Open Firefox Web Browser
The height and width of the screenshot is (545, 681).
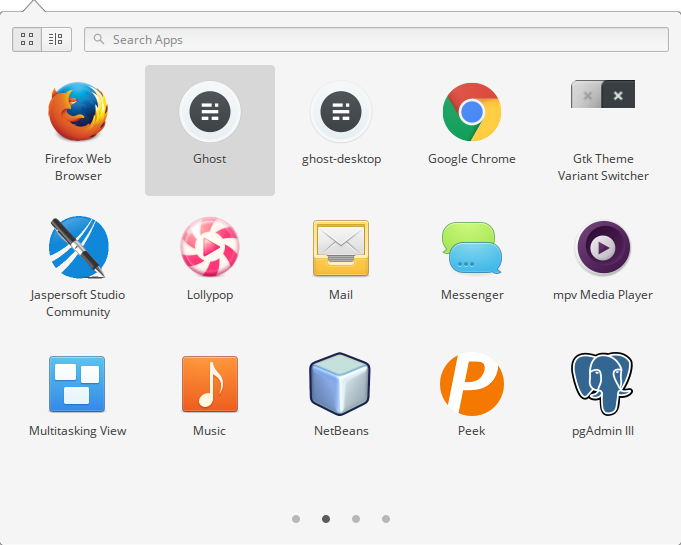(78, 130)
